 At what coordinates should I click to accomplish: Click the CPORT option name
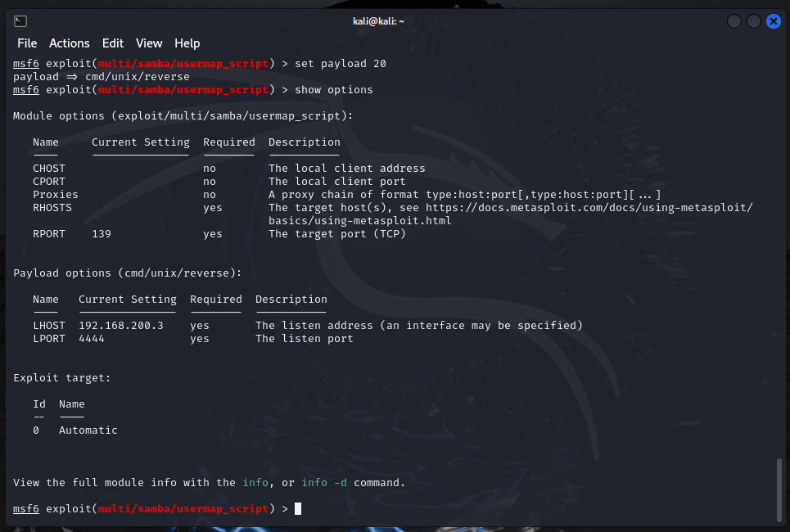click(x=49, y=182)
